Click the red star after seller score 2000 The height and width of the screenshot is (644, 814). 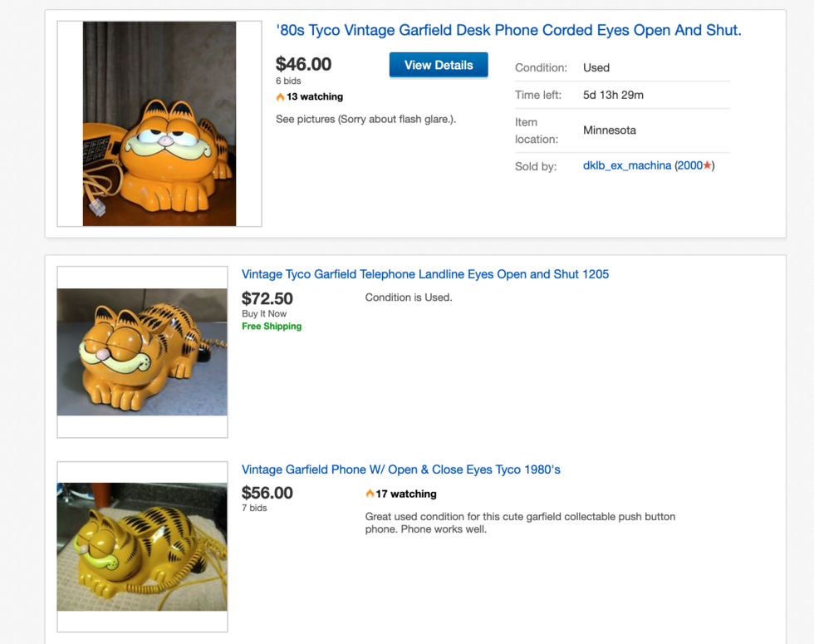pyautogui.click(x=707, y=165)
